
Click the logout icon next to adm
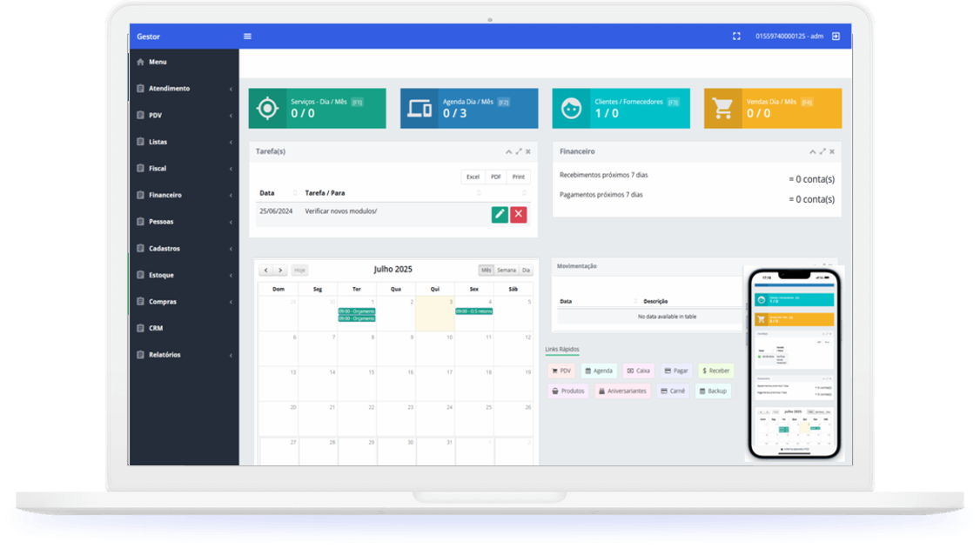(x=836, y=37)
